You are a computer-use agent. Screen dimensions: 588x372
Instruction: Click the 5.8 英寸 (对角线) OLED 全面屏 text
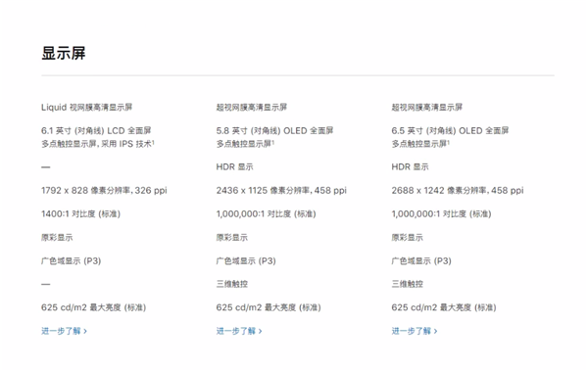tap(274, 131)
